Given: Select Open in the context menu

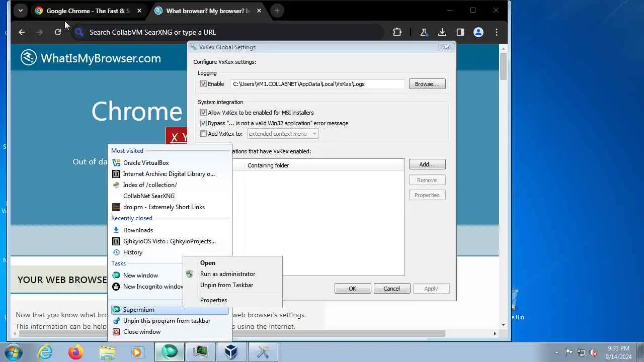Looking at the screenshot, I should [232, 263].
